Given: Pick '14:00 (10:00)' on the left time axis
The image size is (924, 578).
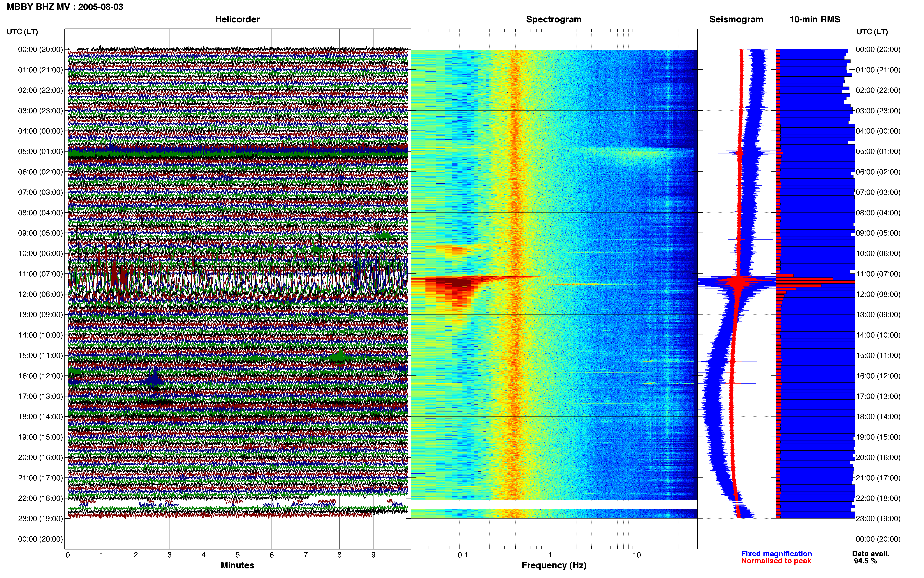Looking at the screenshot, I should click(41, 335).
